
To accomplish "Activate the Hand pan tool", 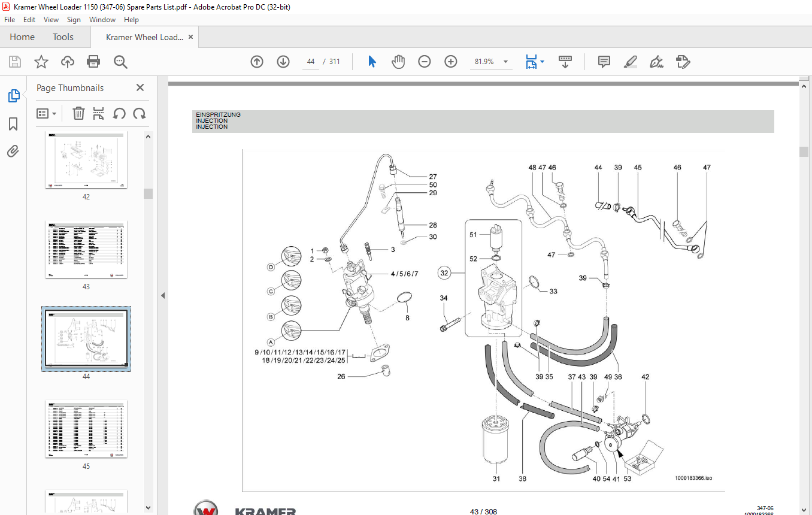I will [398, 62].
